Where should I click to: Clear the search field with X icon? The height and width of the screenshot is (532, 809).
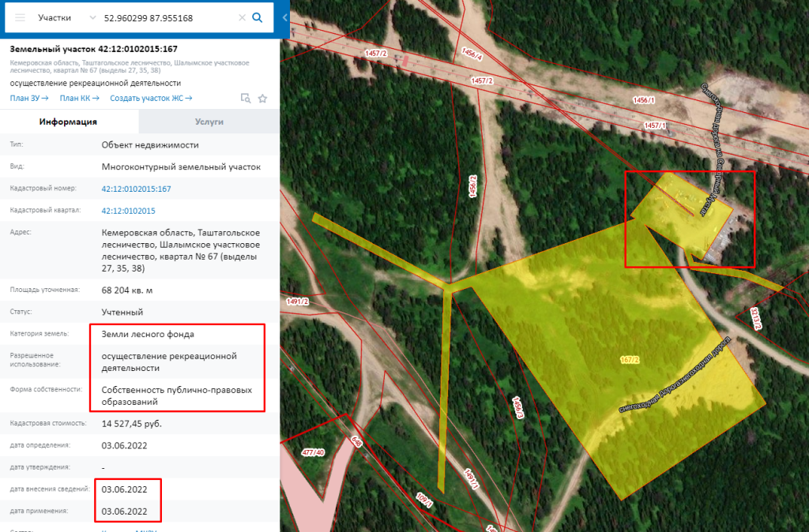coord(242,17)
